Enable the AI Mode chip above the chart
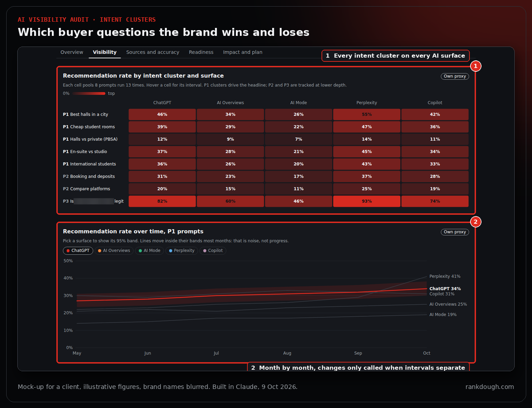This screenshot has height=408, width=532. [149, 251]
